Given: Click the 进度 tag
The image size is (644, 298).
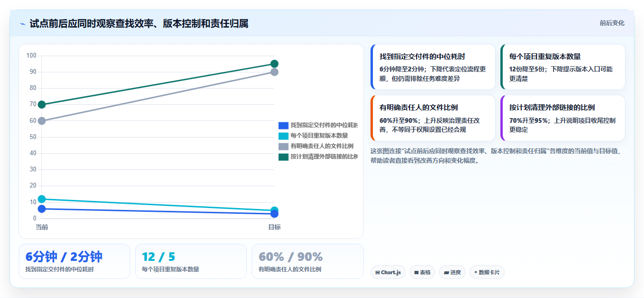Looking at the screenshot, I should coord(452,272).
